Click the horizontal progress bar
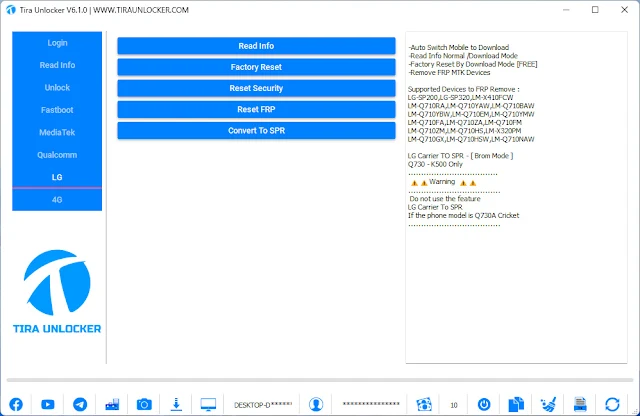The image size is (640, 416). point(320,380)
